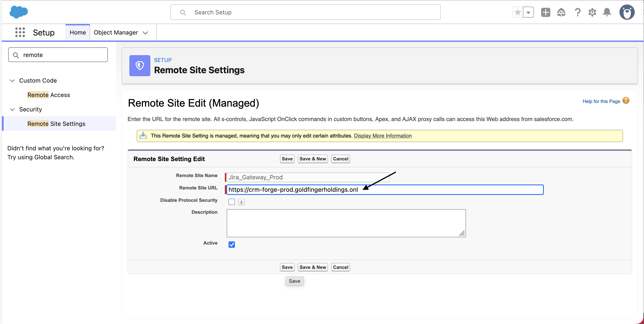This screenshot has height=324, width=644.
Task: Open the user profile avatar
Action: (x=627, y=12)
